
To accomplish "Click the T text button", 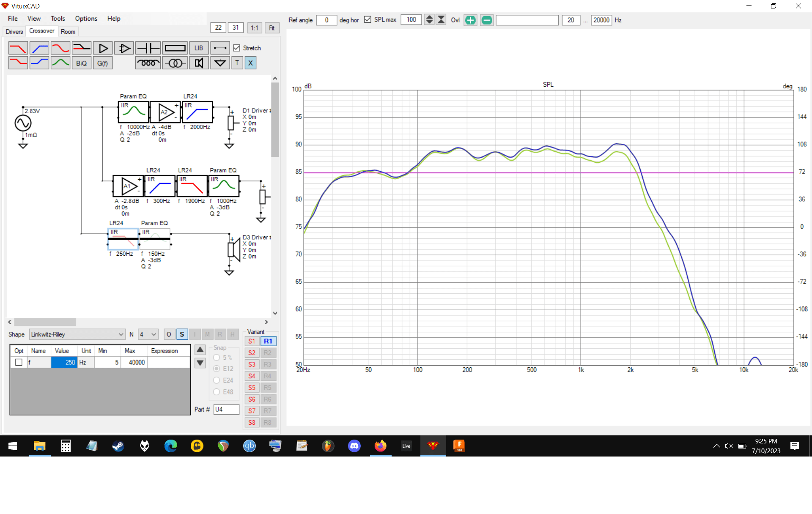I will [x=237, y=63].
